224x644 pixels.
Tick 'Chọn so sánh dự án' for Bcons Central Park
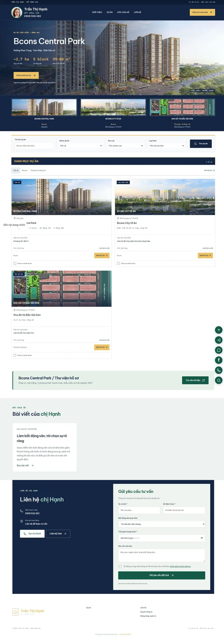(x=15, y=263)
